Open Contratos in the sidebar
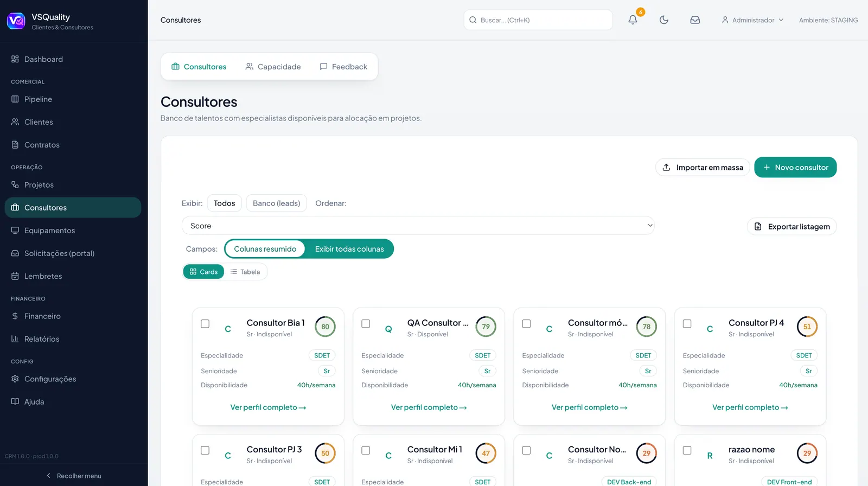 [x=73, y=145]
